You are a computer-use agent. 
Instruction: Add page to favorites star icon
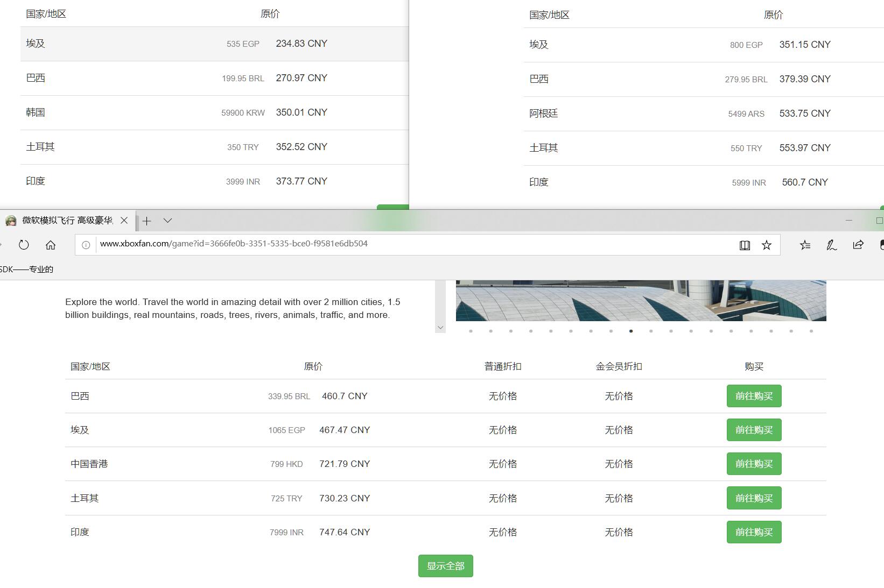[767, 245]
